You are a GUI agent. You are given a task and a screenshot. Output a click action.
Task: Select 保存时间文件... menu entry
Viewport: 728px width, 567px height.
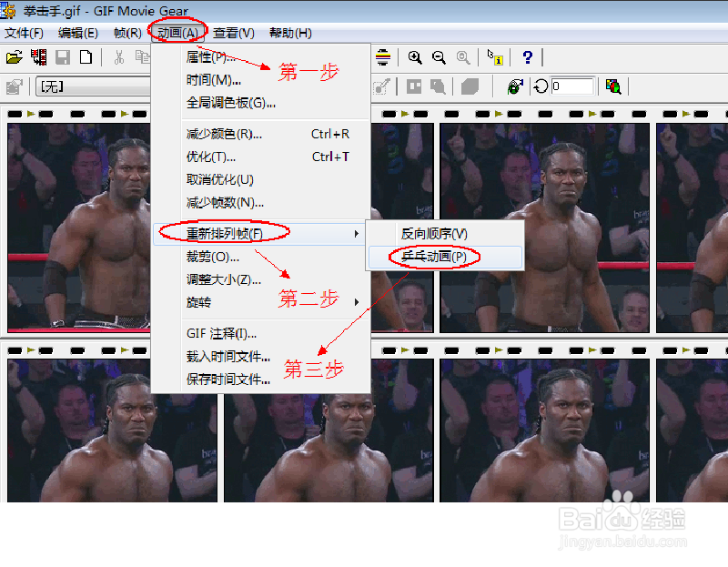pyautogui.click(x=261, y=380)
